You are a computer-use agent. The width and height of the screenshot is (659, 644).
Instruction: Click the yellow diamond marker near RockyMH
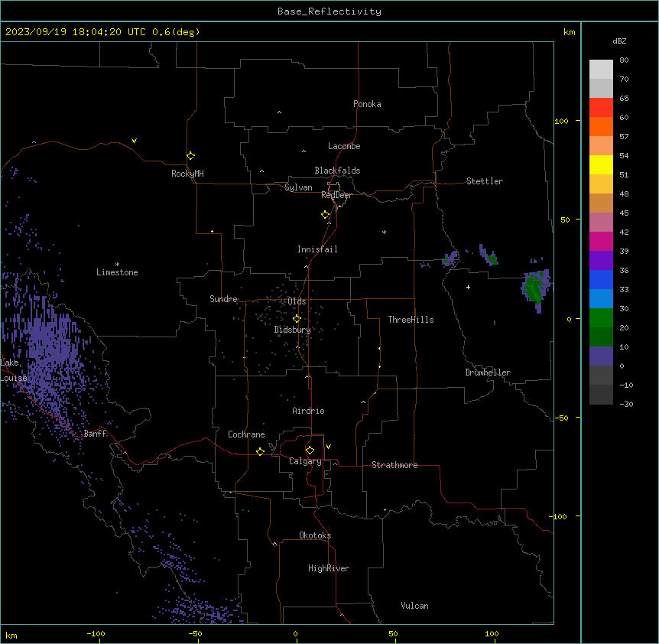[x=190, y=156]
